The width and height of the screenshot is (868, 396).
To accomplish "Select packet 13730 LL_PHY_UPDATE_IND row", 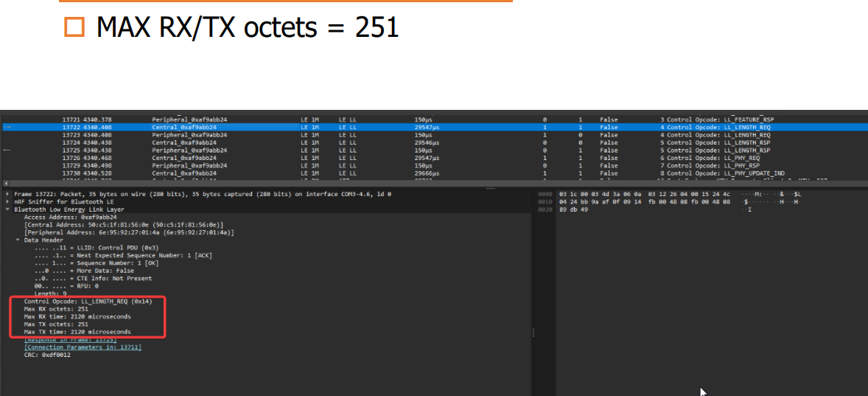I will tap(434, 173).
